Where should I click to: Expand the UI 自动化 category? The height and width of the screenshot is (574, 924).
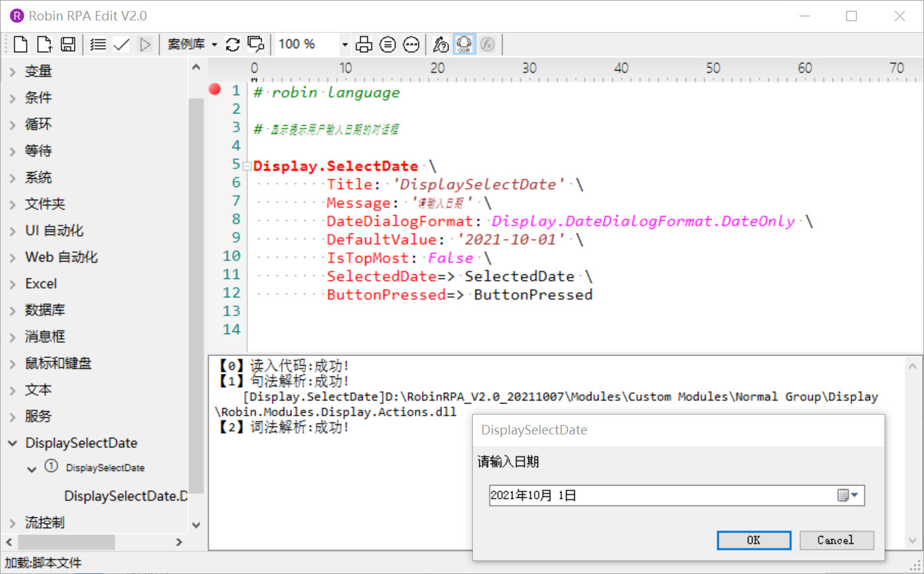12,231
